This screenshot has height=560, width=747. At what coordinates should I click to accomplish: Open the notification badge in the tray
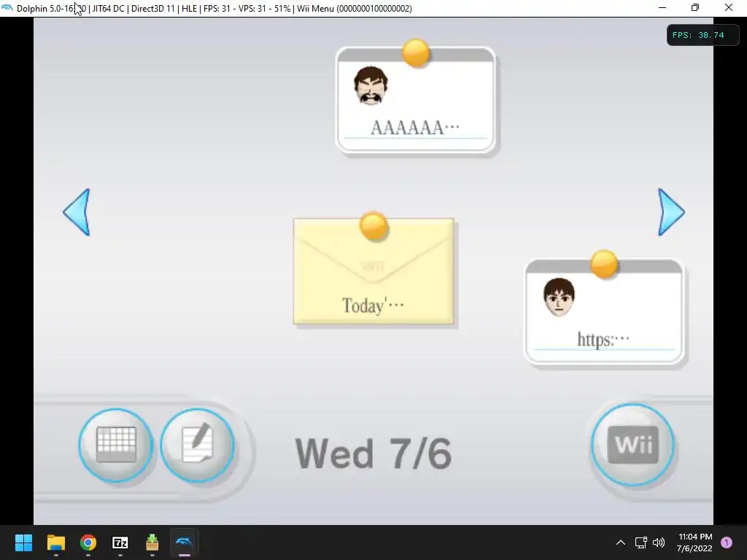tap(727, 542)
